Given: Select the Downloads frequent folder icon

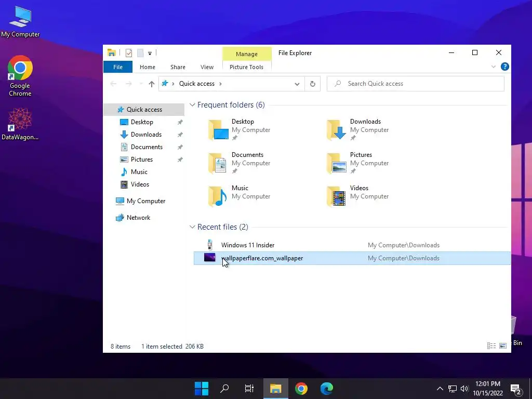Looking at the screenshot, I should point(336,130).
